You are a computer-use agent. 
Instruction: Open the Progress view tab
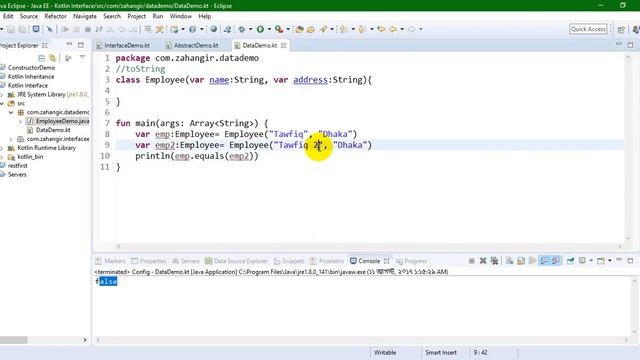coord(411,261)
